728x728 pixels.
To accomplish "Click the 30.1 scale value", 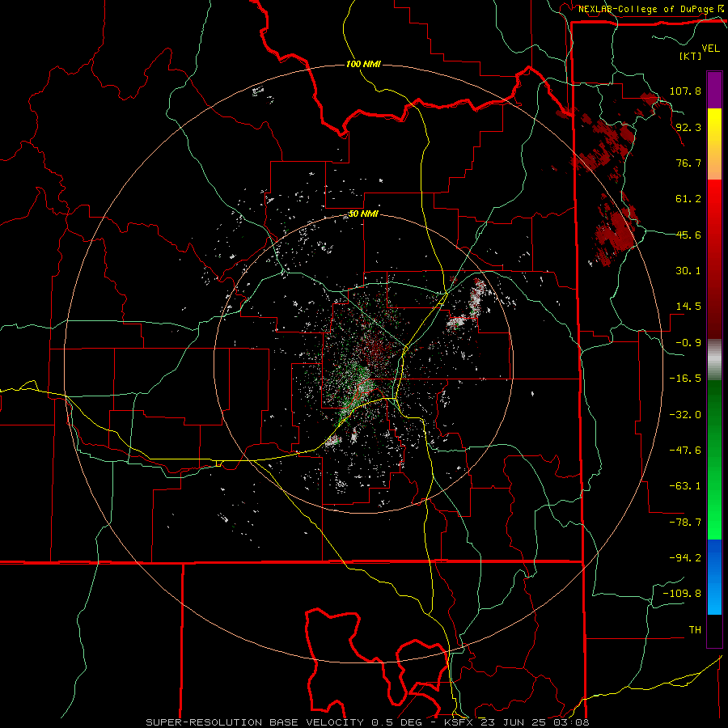I will point(688,271).
